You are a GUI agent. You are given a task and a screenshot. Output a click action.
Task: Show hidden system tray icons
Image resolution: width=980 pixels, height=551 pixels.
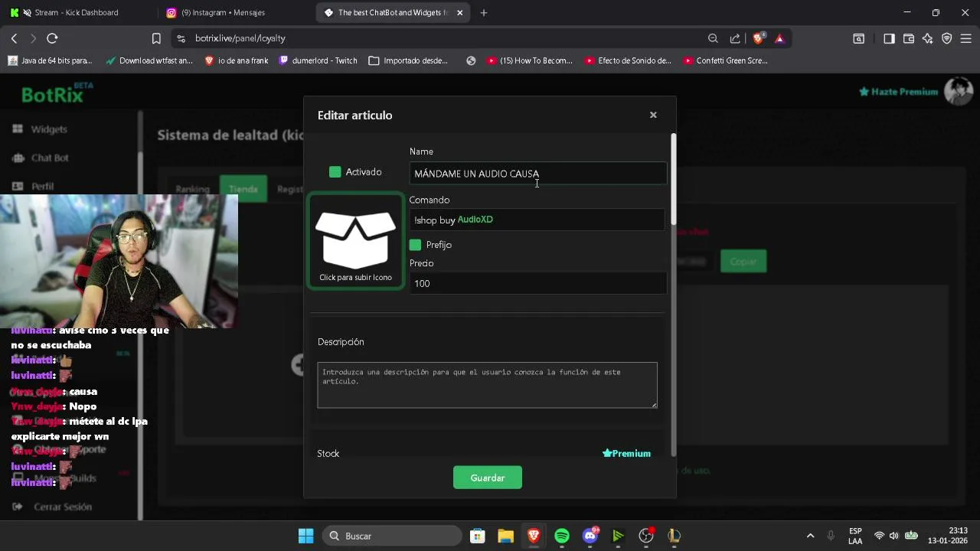[810, 536]
